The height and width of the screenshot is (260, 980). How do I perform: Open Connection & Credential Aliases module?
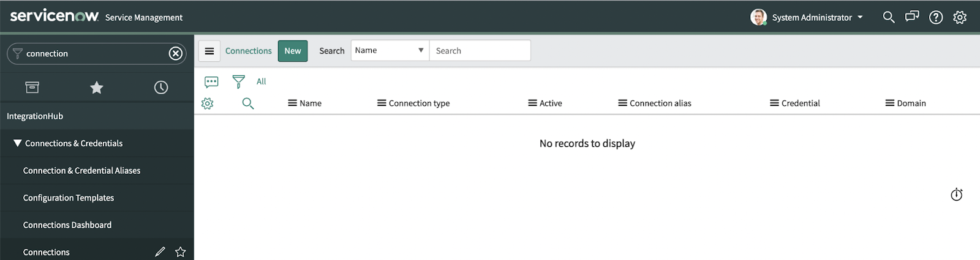point(81,171)
